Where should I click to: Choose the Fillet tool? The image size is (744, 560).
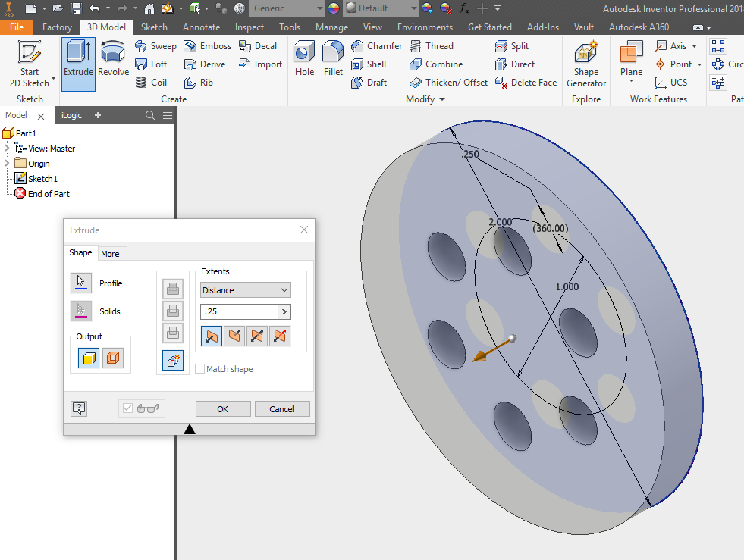pos(333,58)
